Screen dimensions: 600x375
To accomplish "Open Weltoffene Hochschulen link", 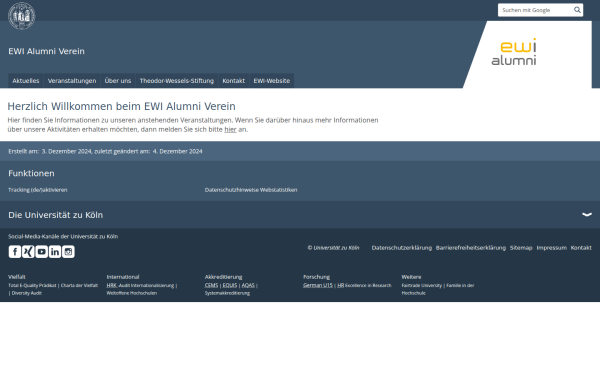I will 132,293.
